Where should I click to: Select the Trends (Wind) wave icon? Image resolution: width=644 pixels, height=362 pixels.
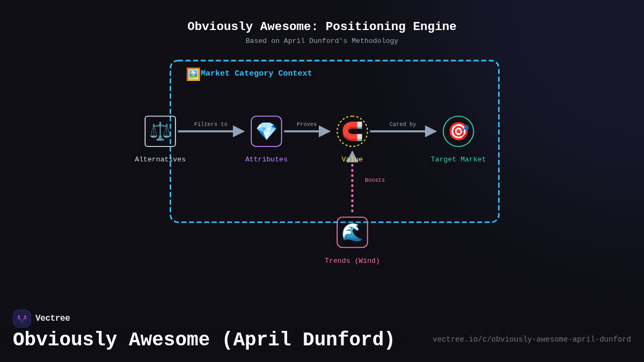(352, 232)
